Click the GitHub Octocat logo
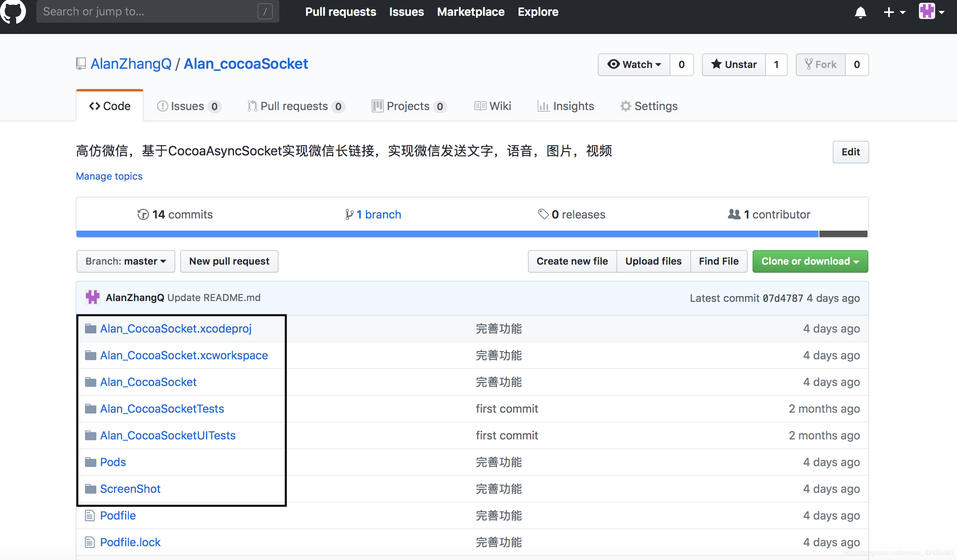The width and height of the screenshot is (957, 560). pyautogui.click(x=13, y=11)
